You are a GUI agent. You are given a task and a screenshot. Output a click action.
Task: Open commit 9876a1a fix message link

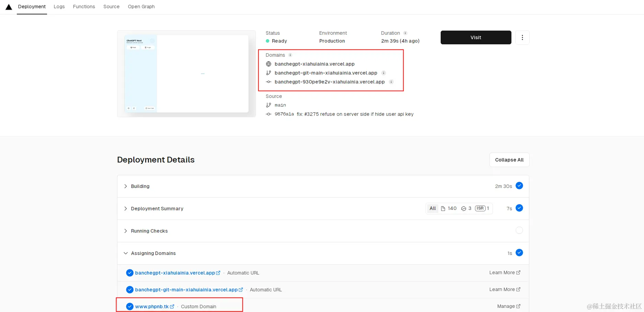pos(355,114)
